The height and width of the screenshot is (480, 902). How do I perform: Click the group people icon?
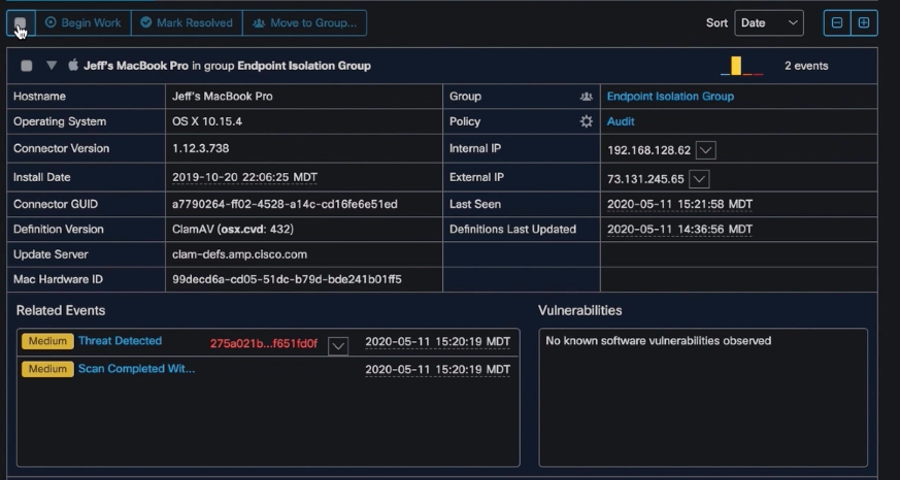tap(586, 97)
